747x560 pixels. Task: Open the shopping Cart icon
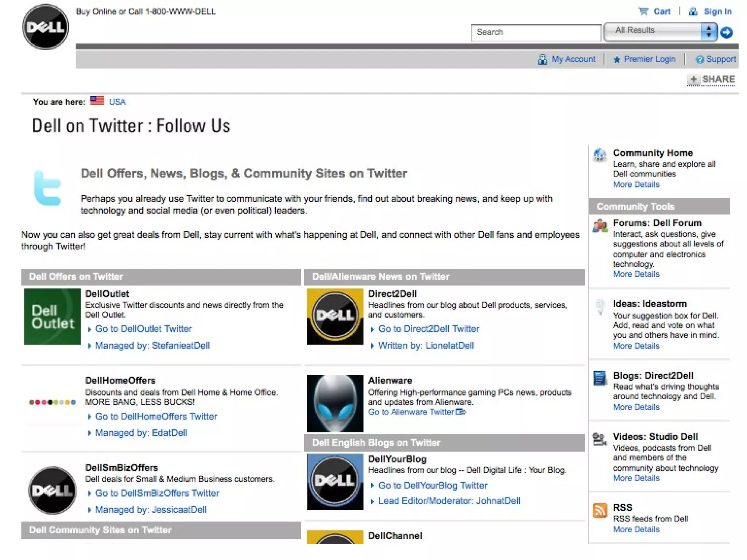[643, 11]
